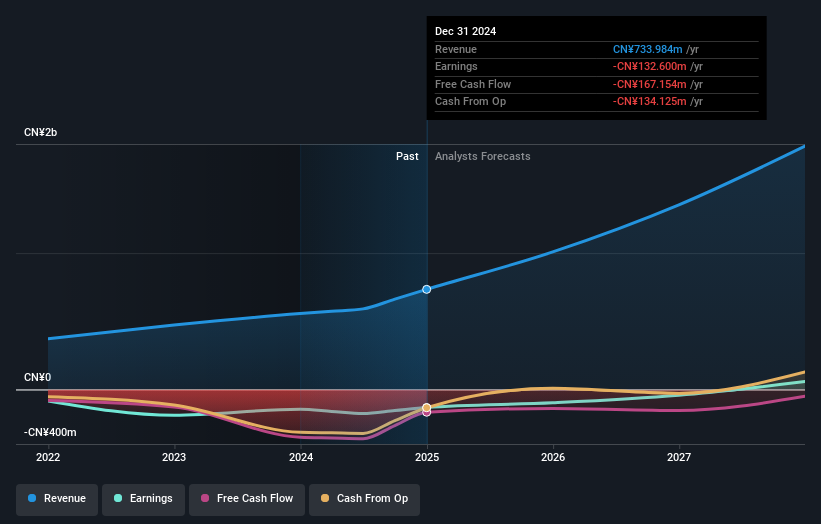Select the 2026 x-axis label
Screen dimensions: 821x524
(x=553, y=458)
